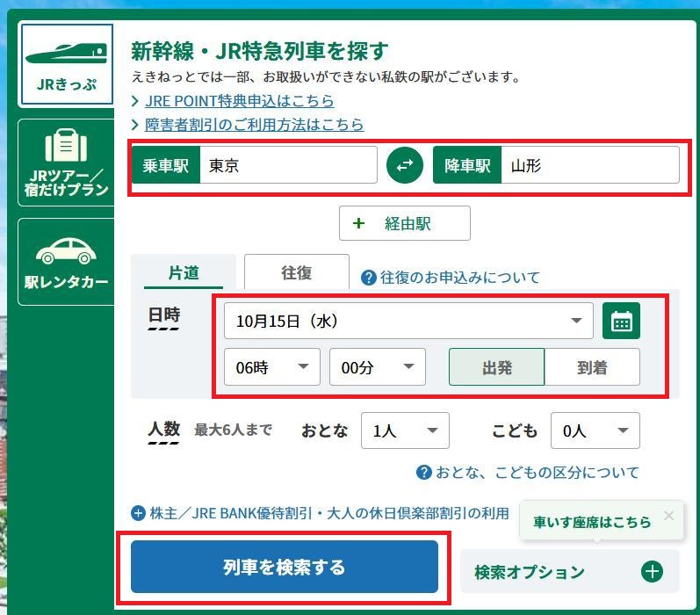Expand 検索オプション with the plus icon
700x615 pixels.
tap(652, 572)
